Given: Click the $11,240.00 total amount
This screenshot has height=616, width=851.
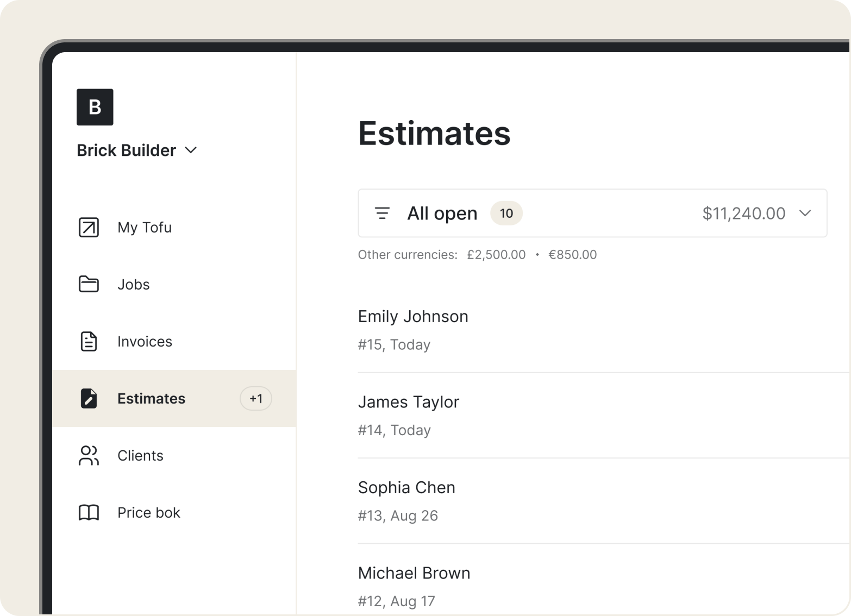Looking at the screenshot, I should click(744, 213).
